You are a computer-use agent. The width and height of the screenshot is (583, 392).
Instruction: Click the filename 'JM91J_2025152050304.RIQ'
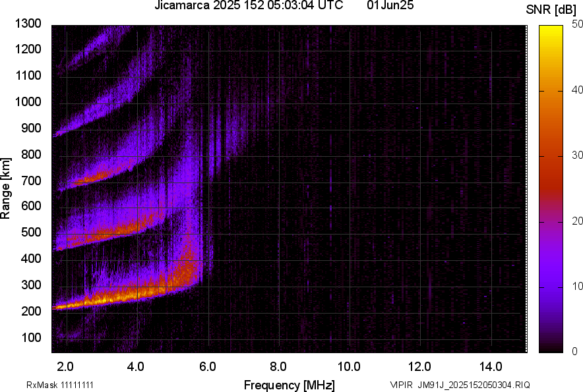coord(474,385)
